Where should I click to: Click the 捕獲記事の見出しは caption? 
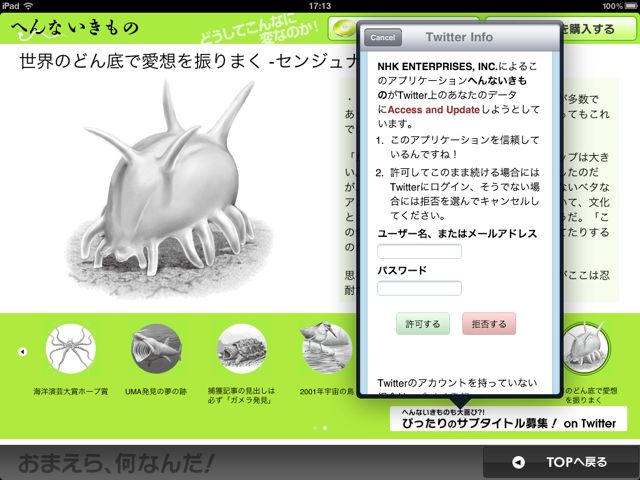242,396
